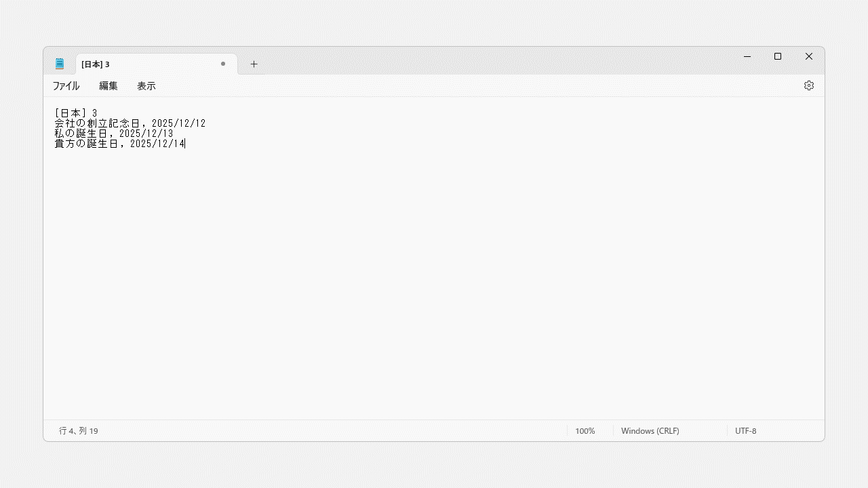Click the Windows (CRLF) line ending indicator
This screenshot has height=488, width=868.
[x=650, y=431]
